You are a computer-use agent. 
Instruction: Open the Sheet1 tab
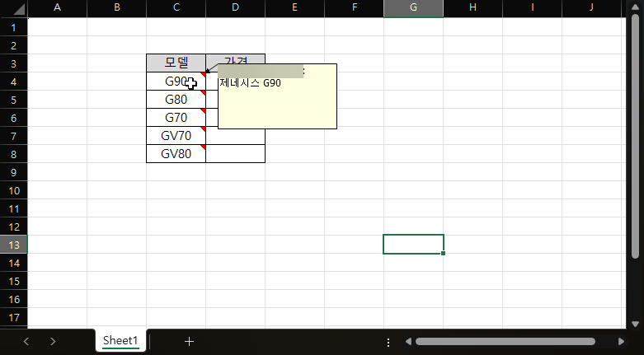click(120, 341)
